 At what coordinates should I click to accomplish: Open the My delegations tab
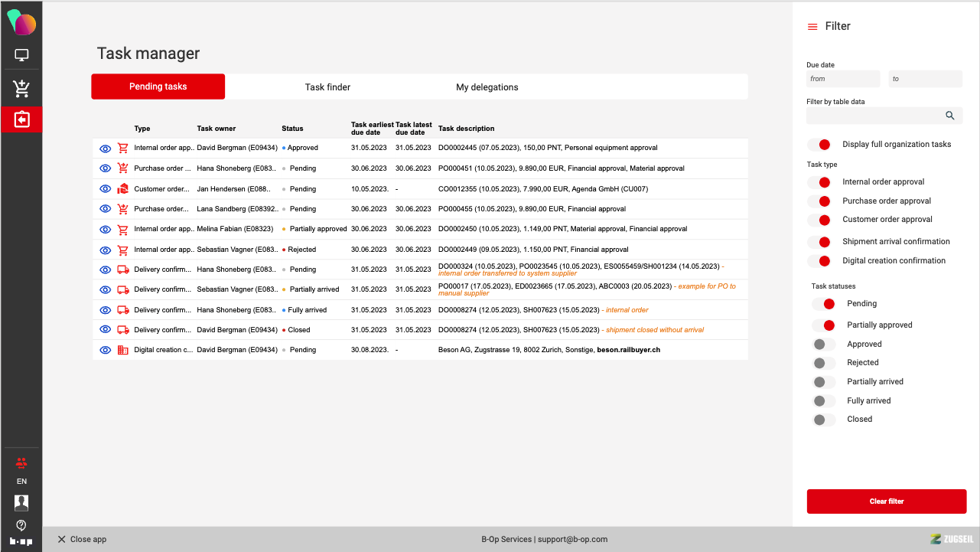[487, 87]
